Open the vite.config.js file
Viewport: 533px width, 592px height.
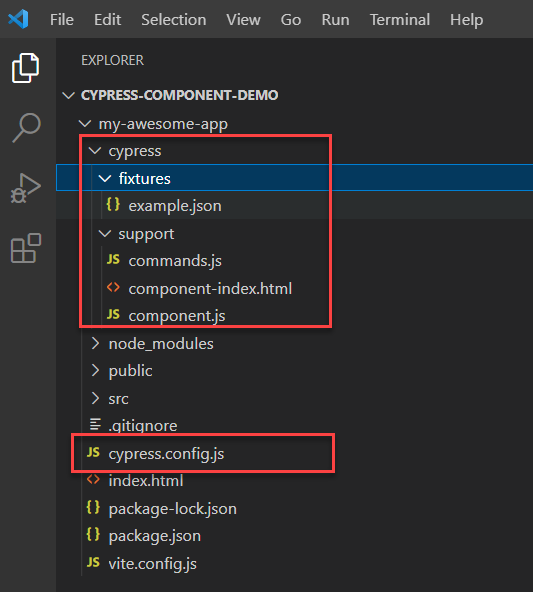tap(153, 564)
